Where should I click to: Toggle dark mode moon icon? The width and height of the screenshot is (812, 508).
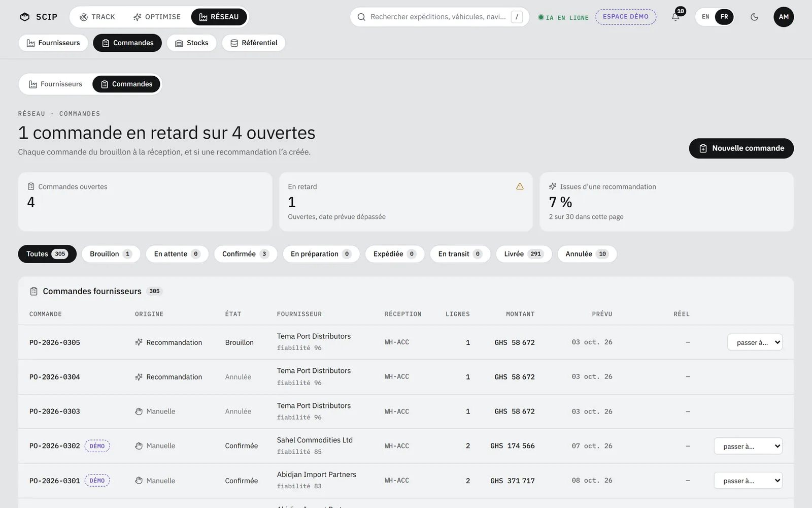pos(754,17)
